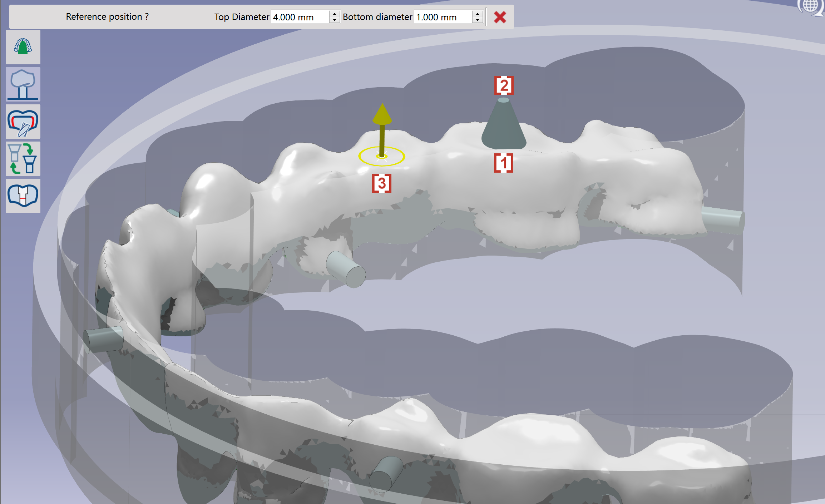The width and height of the screenshot is (825, 504).
Task: Click the cylindrical pin in arch center
Action: pyautogui.click(x=346, y=270)
